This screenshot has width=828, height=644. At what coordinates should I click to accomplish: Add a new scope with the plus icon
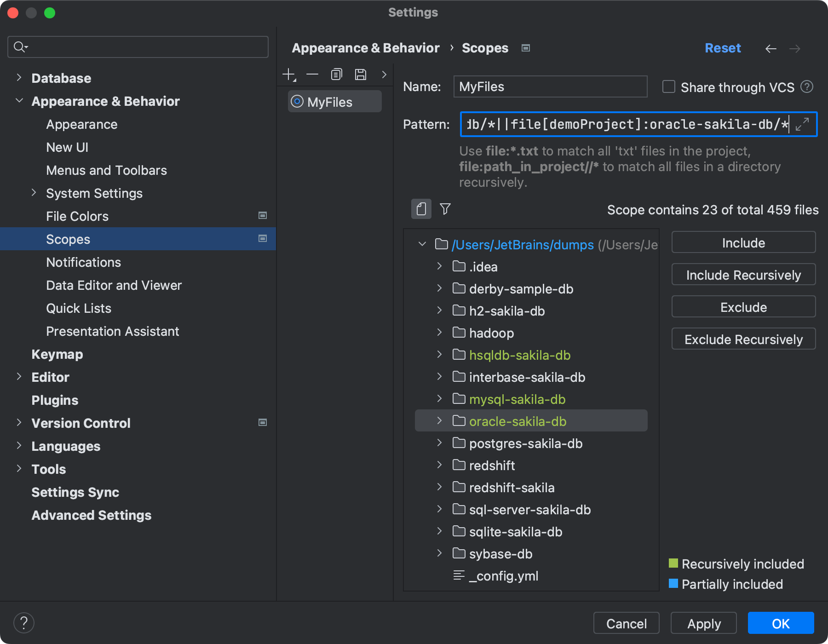tap(288, 74)
